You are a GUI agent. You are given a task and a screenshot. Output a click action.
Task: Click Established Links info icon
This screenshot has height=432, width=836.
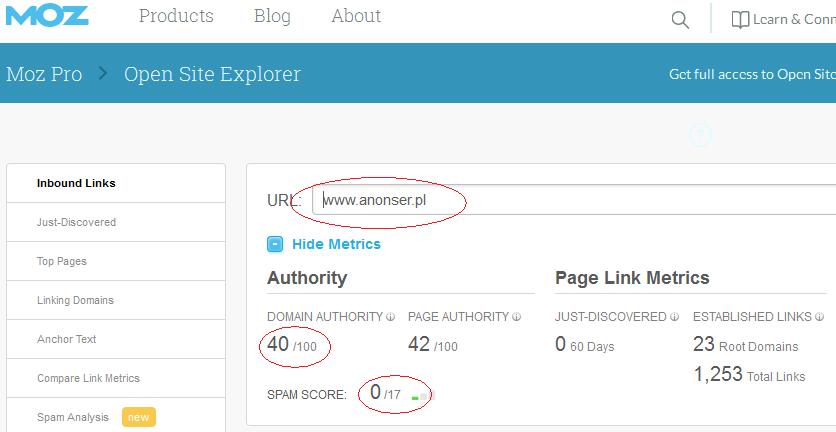coord(819,317)
